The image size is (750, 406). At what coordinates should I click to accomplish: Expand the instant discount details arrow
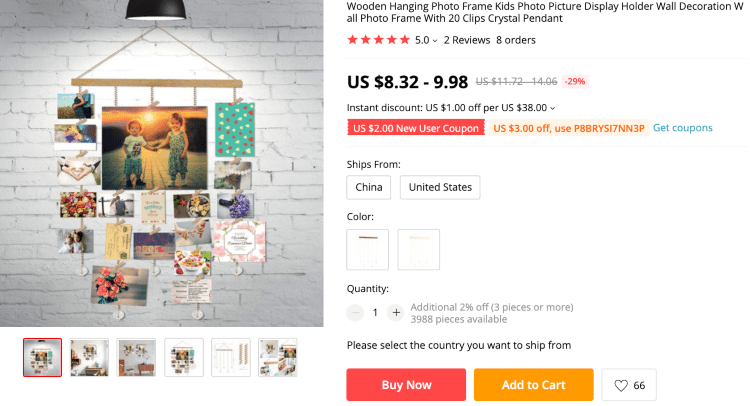pos(553,108)
